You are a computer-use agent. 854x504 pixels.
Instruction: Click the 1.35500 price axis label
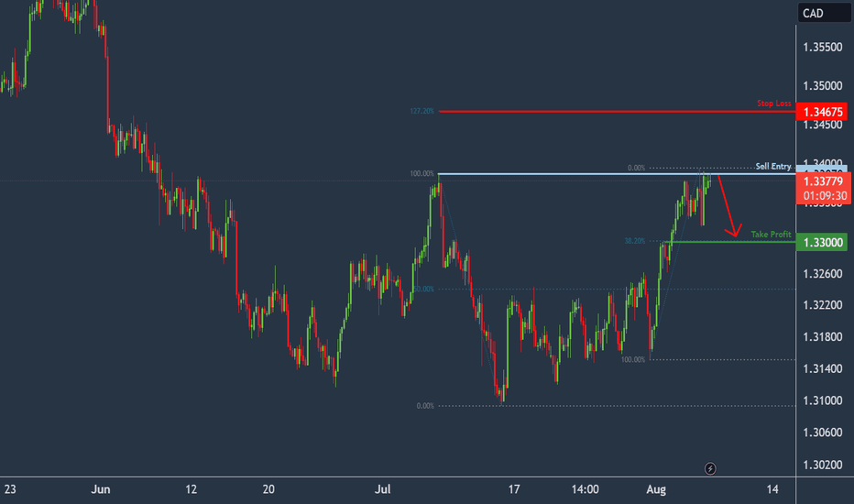823,48
